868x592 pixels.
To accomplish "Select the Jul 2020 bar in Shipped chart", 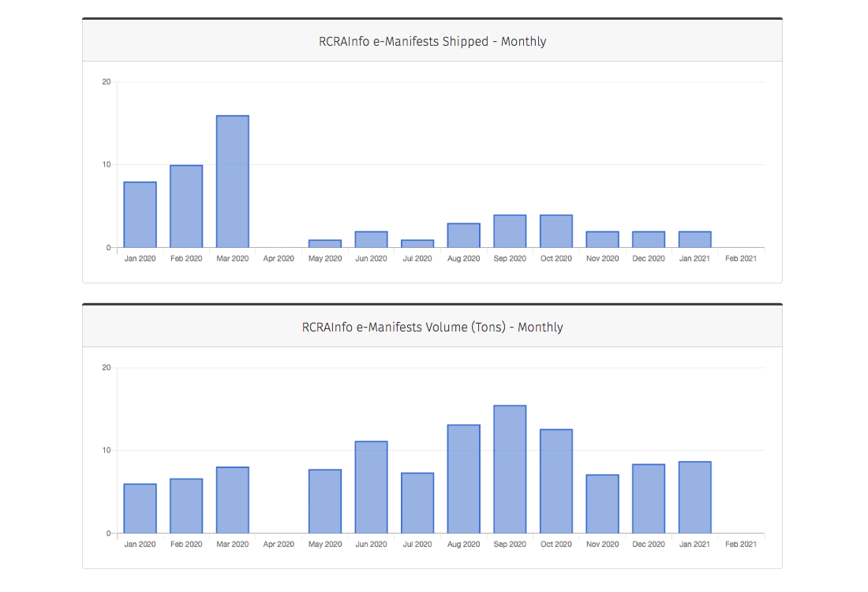I will point(417,244).
